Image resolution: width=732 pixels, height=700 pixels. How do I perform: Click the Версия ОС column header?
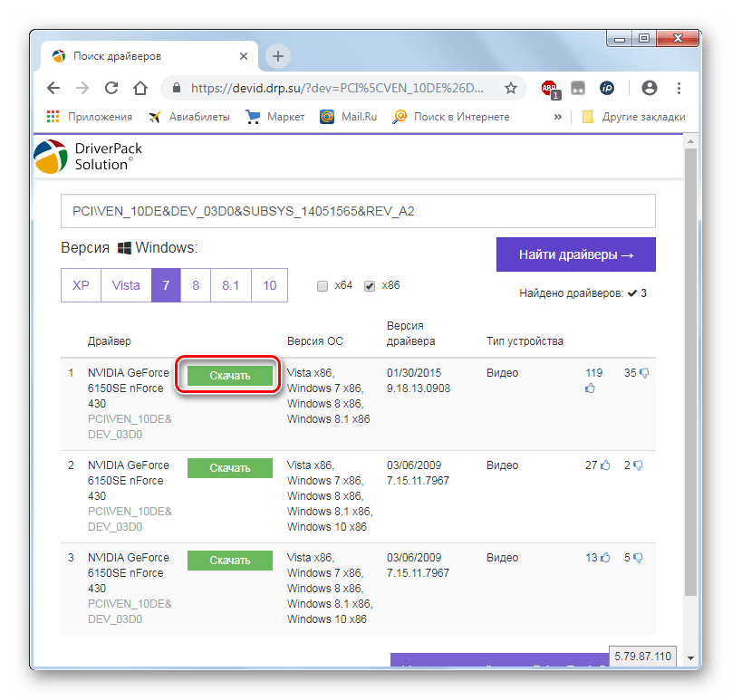tap(315, 341)
